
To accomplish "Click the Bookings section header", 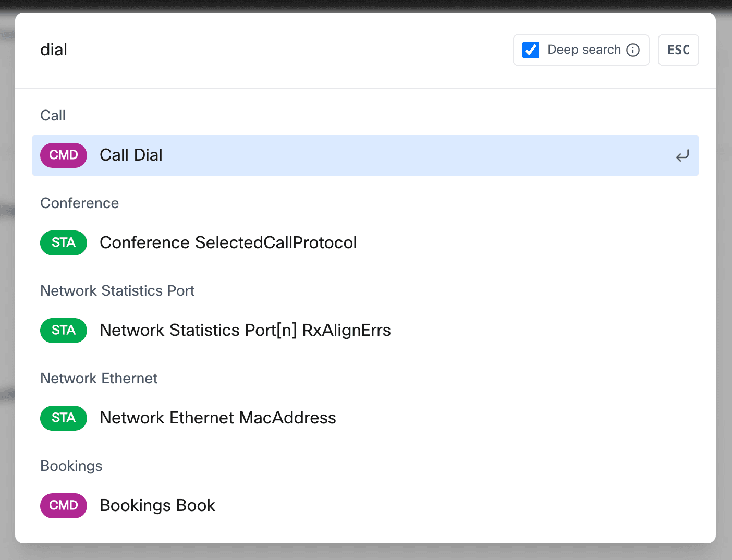I will click(71, 466).
